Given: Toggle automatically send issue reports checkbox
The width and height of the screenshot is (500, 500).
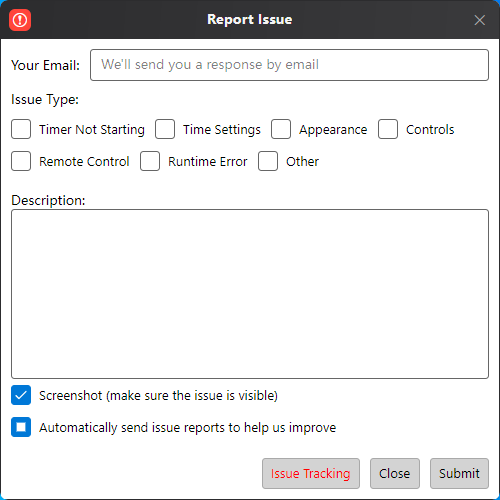Looking at the screenshot, I should click(21, 427).
